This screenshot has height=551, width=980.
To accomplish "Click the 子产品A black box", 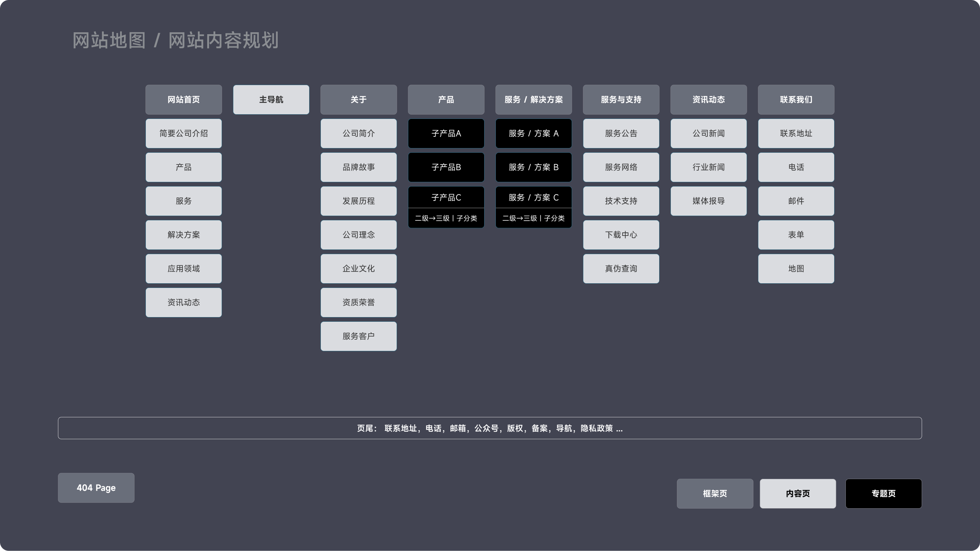I will click(x=446, y=133).
